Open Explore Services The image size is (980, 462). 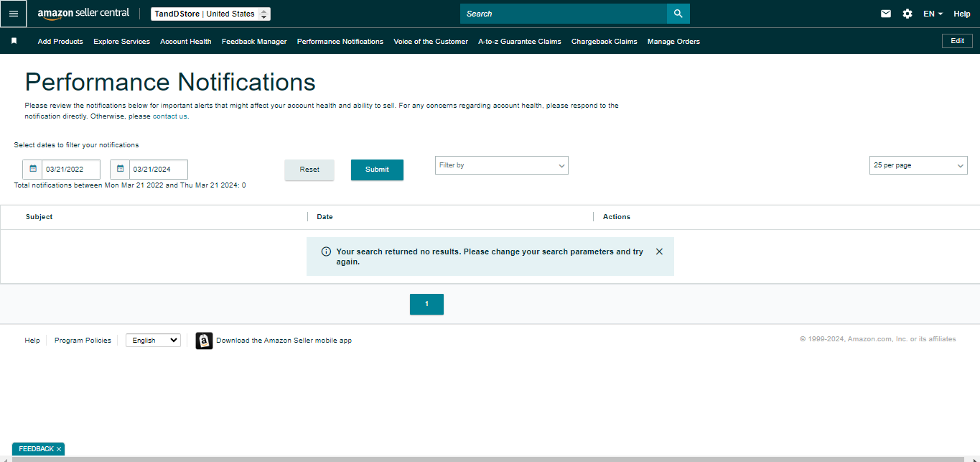coord(121,42)
